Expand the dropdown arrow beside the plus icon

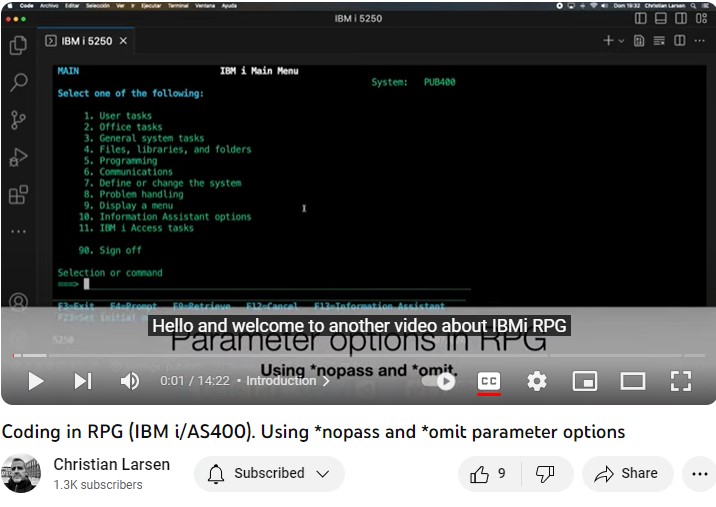621,41
